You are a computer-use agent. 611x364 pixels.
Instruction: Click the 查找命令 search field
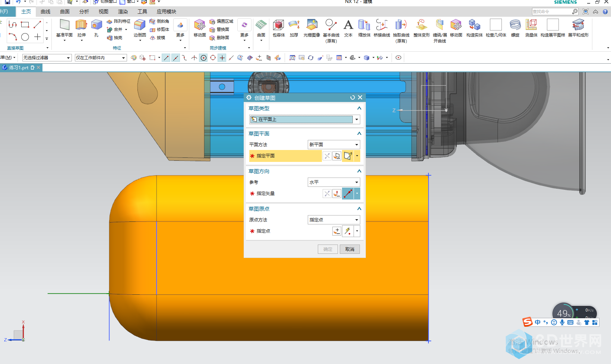(x=552, y=12)
